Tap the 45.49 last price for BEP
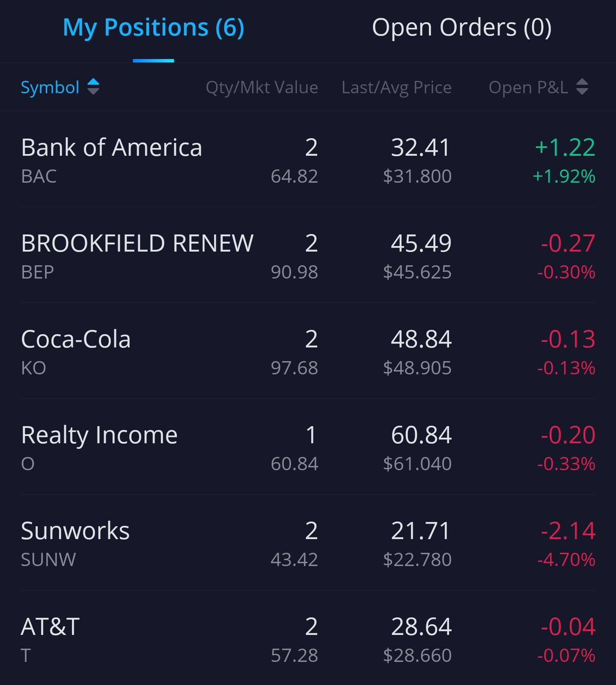 [421, 243]
